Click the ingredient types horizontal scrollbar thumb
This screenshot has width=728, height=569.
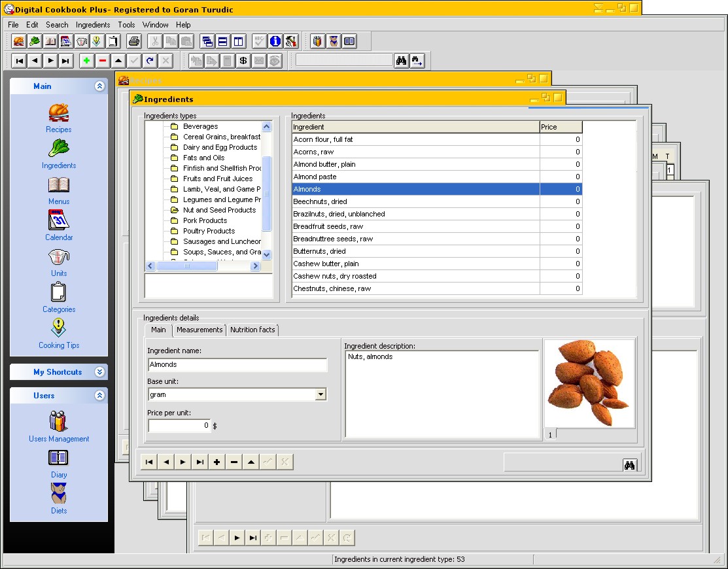[187, 266]
